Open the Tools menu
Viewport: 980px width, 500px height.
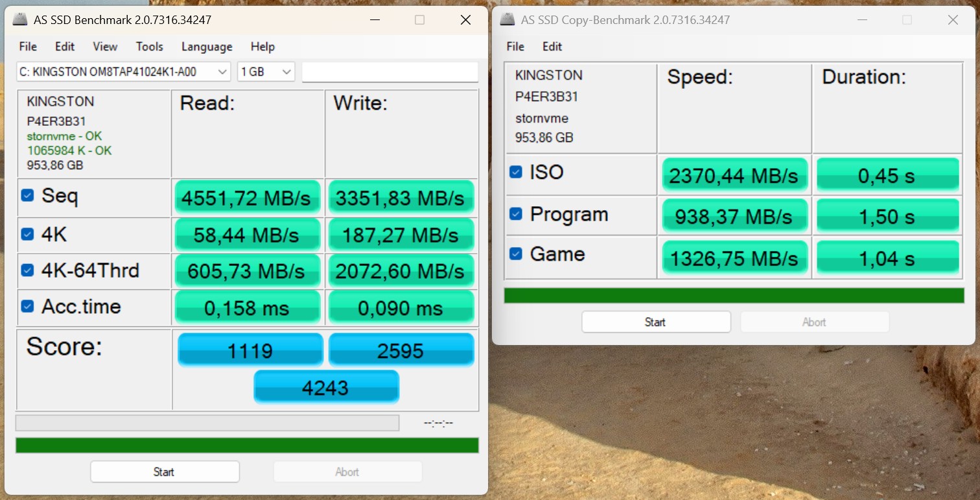pos(149,47)
